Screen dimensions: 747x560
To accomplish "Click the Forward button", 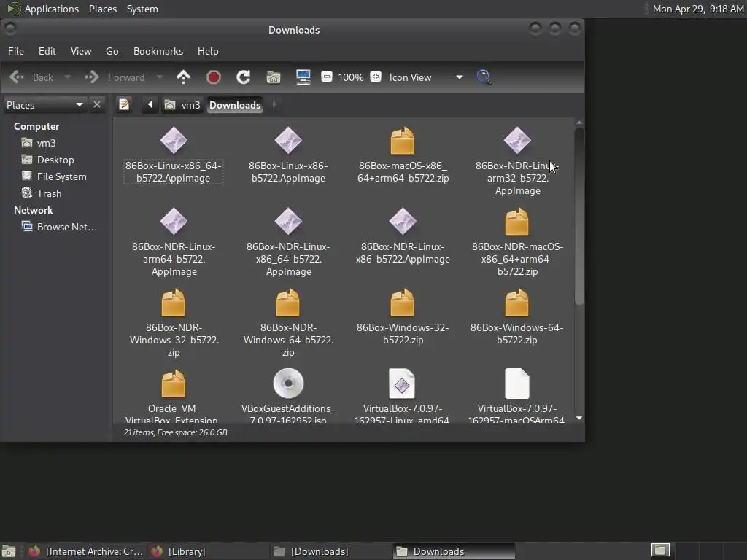I will pyautogui.click(x=116, y=77).
